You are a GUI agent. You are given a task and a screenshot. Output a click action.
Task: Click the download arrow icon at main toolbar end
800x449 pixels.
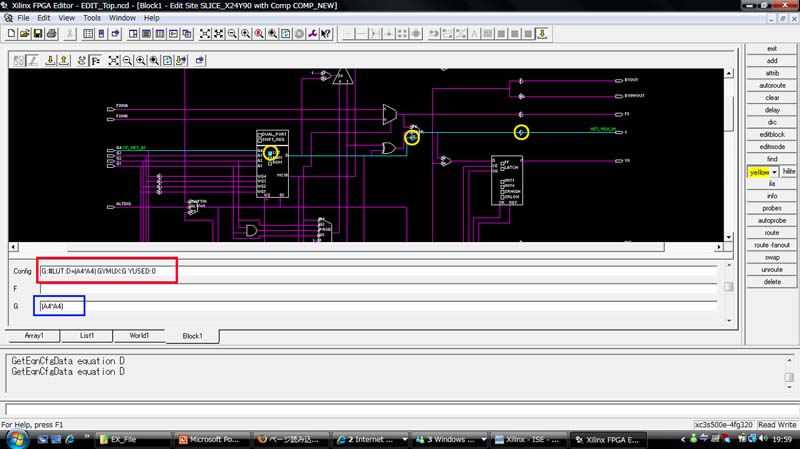click(x=542, y=34)
